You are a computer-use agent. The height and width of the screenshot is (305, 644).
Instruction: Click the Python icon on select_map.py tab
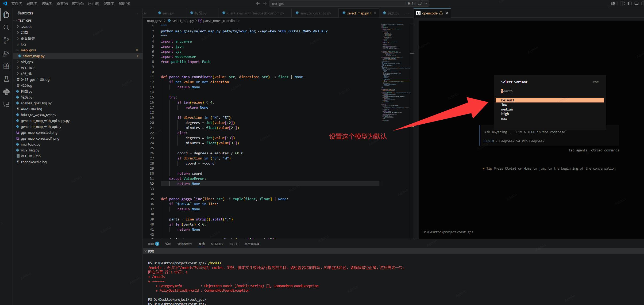coord(344,13)
